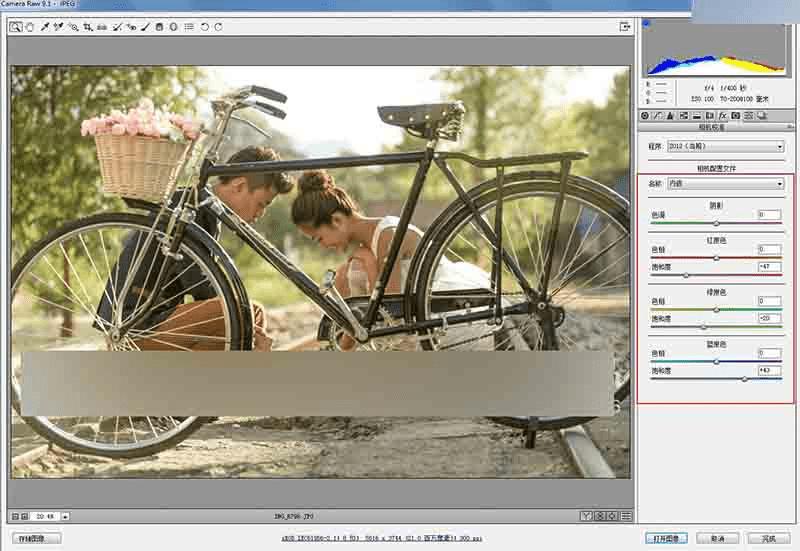This screenshot has width=800, height=551.
Task: Toggle shadow clipping warning in histogram
Action: coord(645,22)
